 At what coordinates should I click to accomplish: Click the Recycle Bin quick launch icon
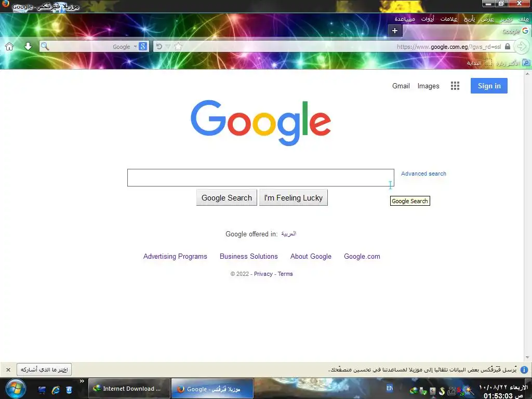[69, 390]
